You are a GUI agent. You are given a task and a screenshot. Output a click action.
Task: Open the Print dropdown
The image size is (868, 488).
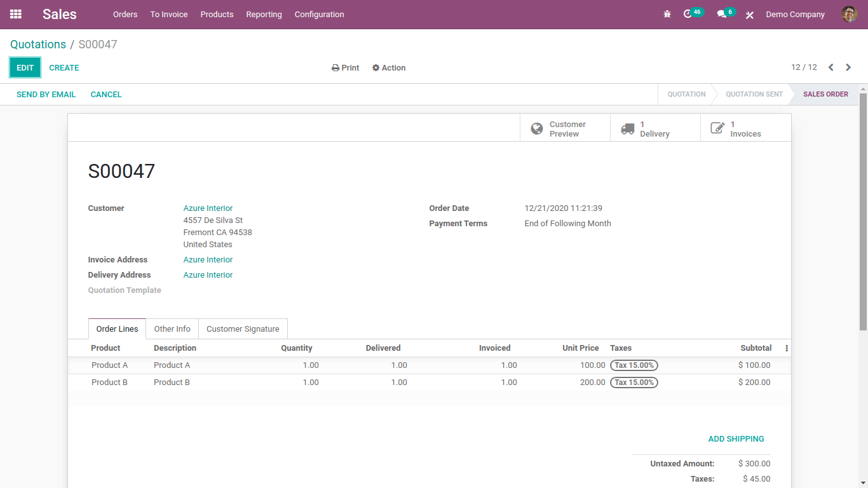(x=346, y=68)
